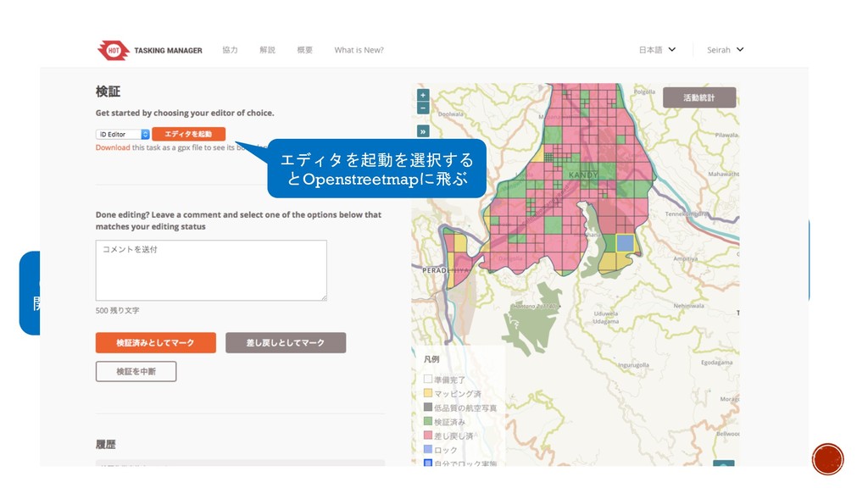Select the blue locked task square on map
This screenshot has width=868, height=488.
click(625, 243)
